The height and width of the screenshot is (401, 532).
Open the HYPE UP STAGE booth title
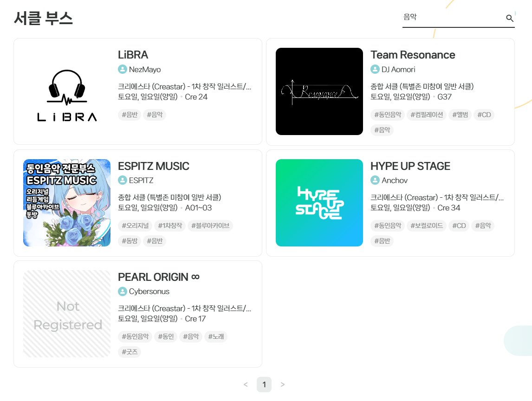[x=410, y=166]
